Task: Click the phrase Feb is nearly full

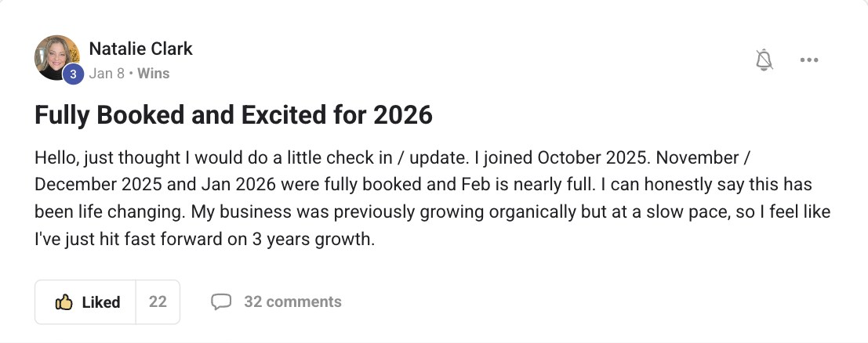Action: click(x=528, y=185)
